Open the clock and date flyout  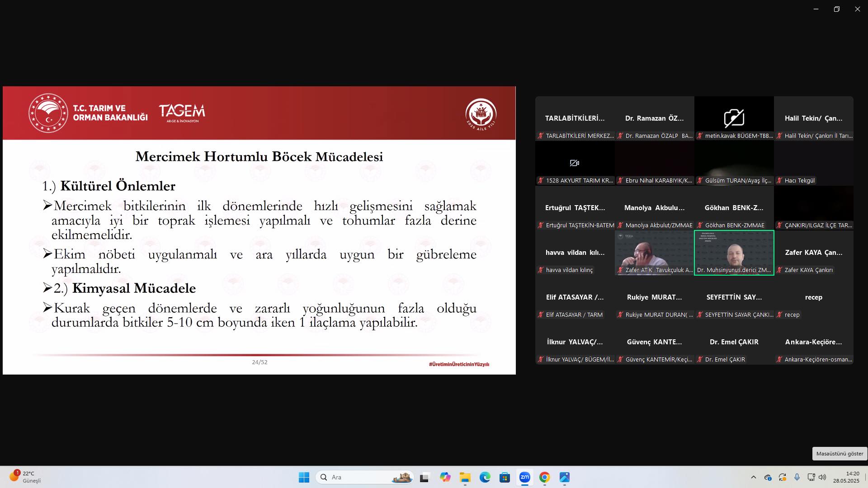(x=846, y=477)
